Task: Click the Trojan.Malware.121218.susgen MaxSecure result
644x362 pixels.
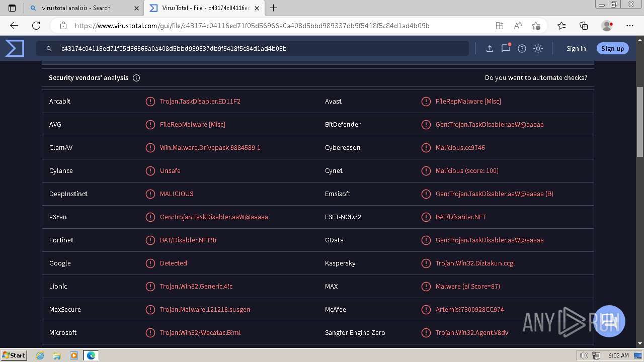Action: tap(205, 310)
